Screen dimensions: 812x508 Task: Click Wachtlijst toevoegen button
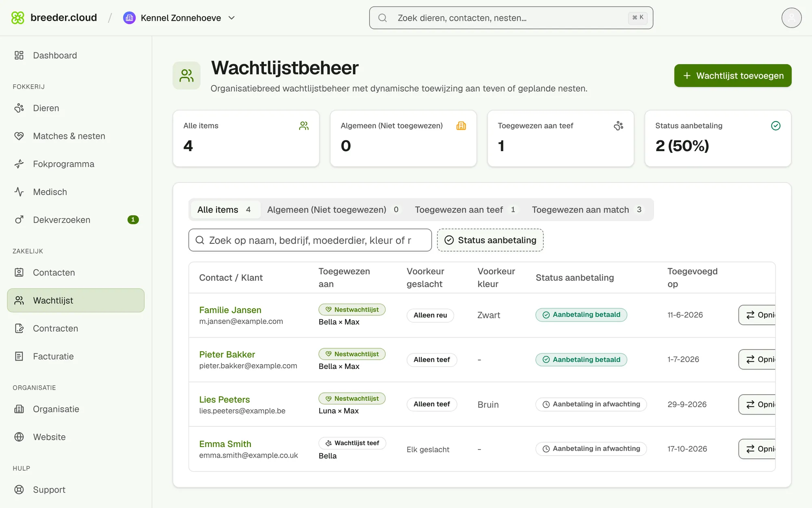point(733,76)
